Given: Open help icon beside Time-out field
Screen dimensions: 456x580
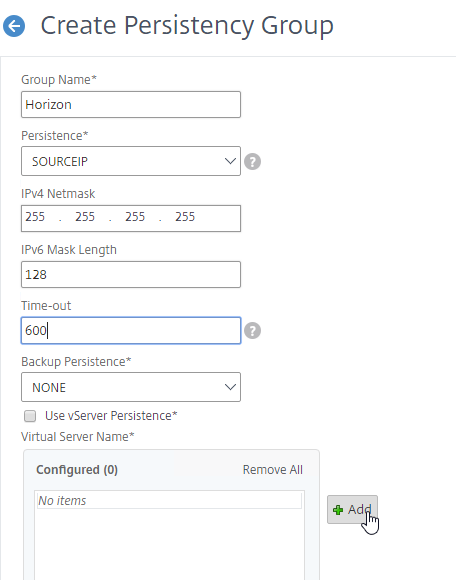Looking at the screenshot, I should [x=253, y=331].
